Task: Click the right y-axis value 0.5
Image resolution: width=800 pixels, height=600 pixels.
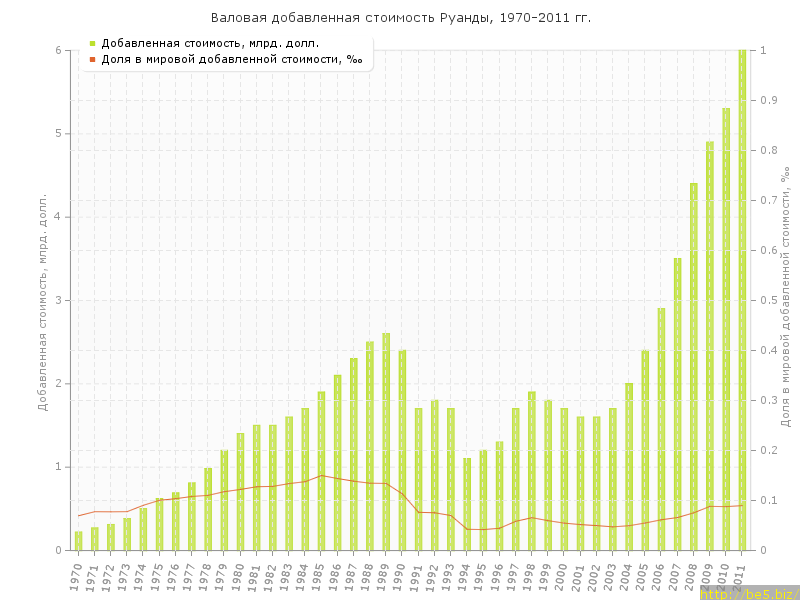Action: pos(769,300)
